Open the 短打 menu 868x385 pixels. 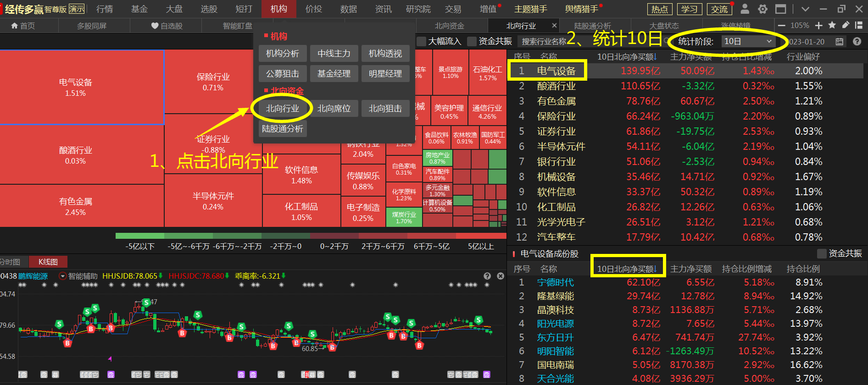point(244,9)
